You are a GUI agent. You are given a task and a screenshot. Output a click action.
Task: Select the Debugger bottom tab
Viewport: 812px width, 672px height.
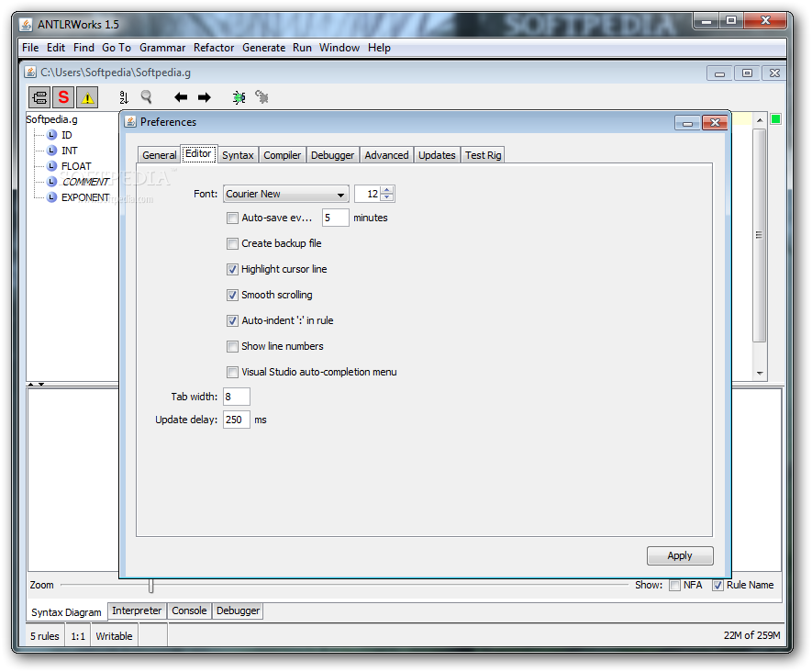(239, 610)
